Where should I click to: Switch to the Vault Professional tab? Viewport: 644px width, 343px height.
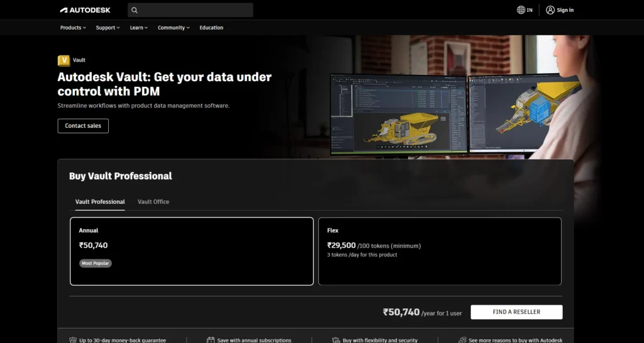100,201
